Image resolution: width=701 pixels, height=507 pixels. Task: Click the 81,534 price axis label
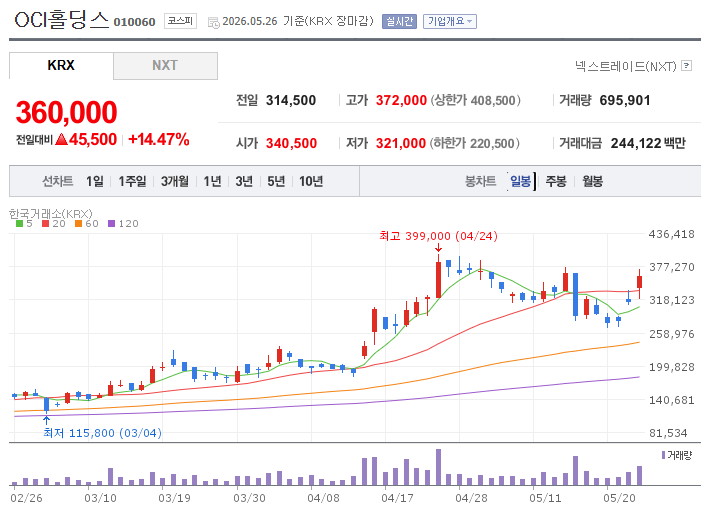coord(668,433)
